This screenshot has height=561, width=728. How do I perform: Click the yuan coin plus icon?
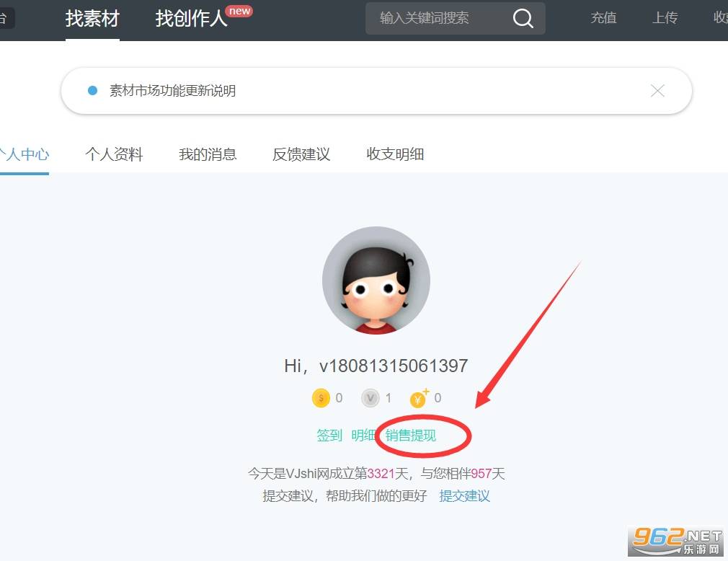click(x=418, y=398)
